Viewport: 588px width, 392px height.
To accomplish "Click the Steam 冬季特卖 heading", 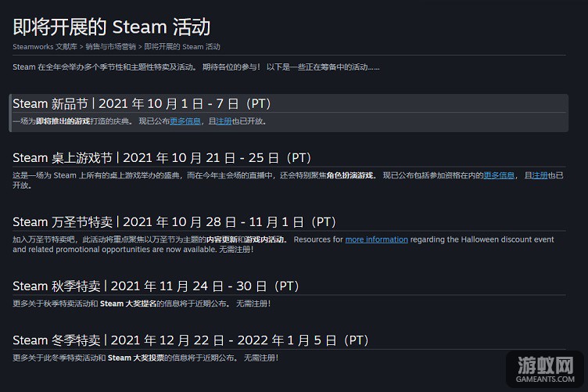I will pyautogui.click(x=191, y=340).
